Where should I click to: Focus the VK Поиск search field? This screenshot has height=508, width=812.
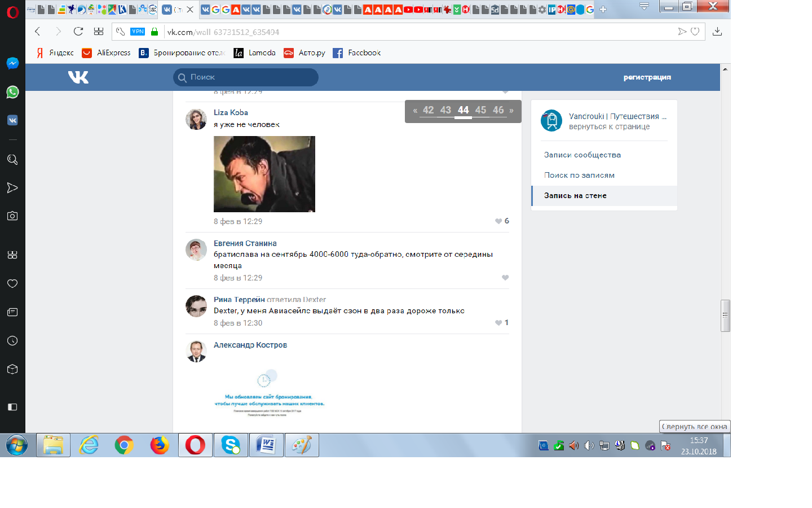coord(246,77)
